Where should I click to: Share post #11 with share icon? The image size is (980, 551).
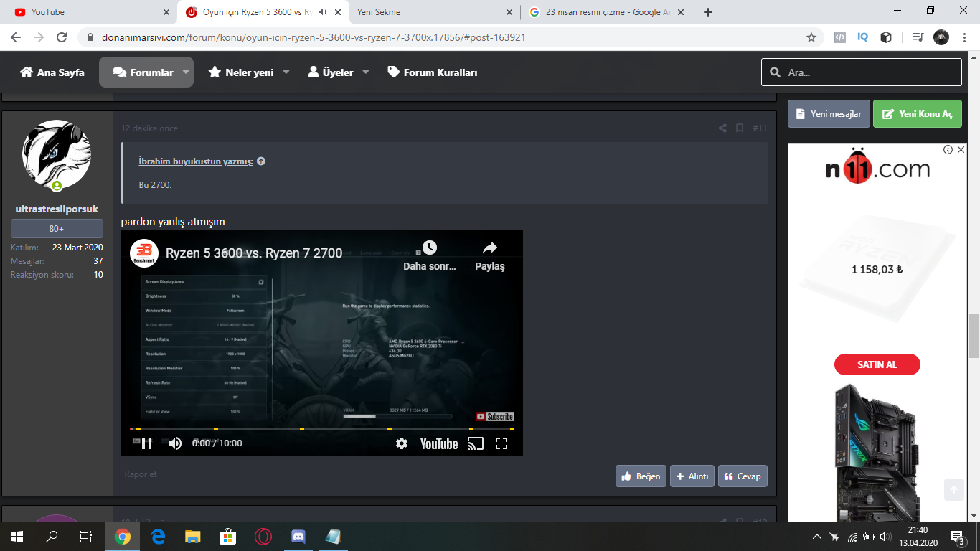coord(722,128)
